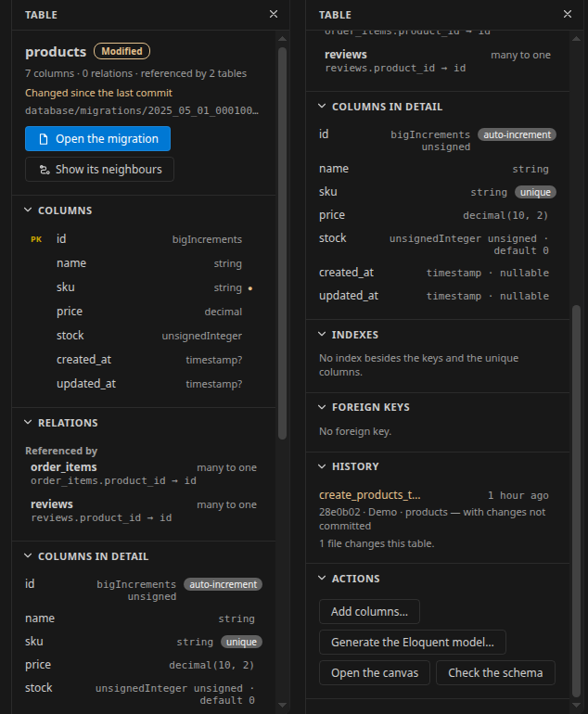This screenshot has width=588, height=714.
Task: Open reviews relation in left panel
Action: (x=144, y=511)
